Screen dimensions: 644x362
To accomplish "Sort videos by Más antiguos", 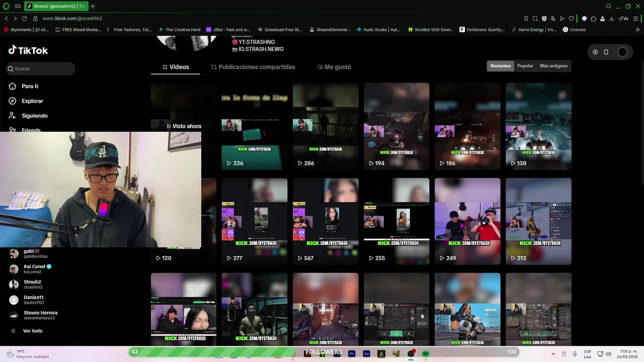I will 553,66.
